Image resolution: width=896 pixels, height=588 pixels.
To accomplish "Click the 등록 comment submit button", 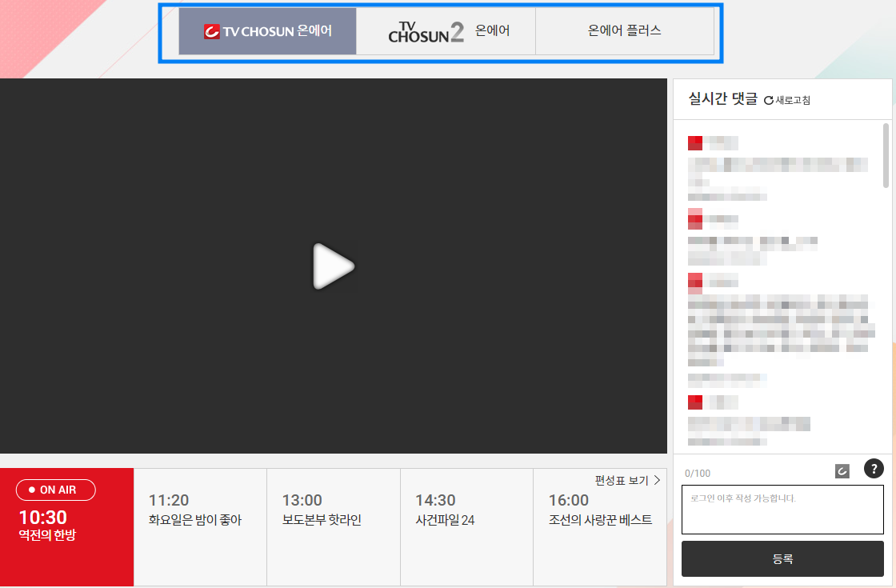I will pyautogui.click(x=782, y=558).
